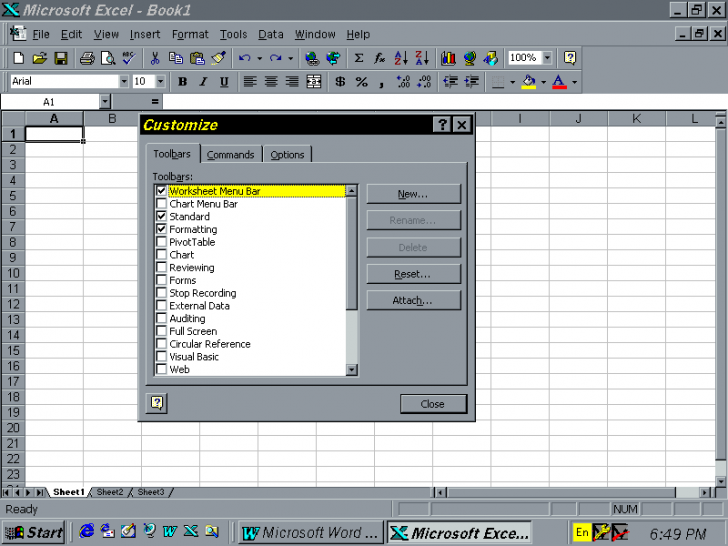Enable the PivotTable toolbar checkbox

click(161, 242)
